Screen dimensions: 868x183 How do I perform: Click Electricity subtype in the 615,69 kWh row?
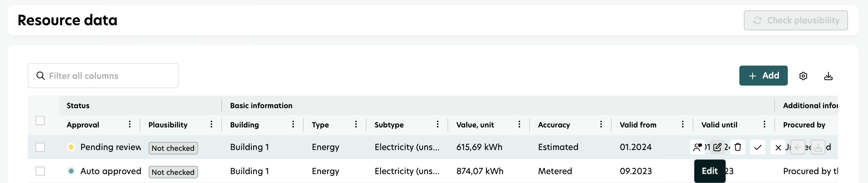point(407,147)
